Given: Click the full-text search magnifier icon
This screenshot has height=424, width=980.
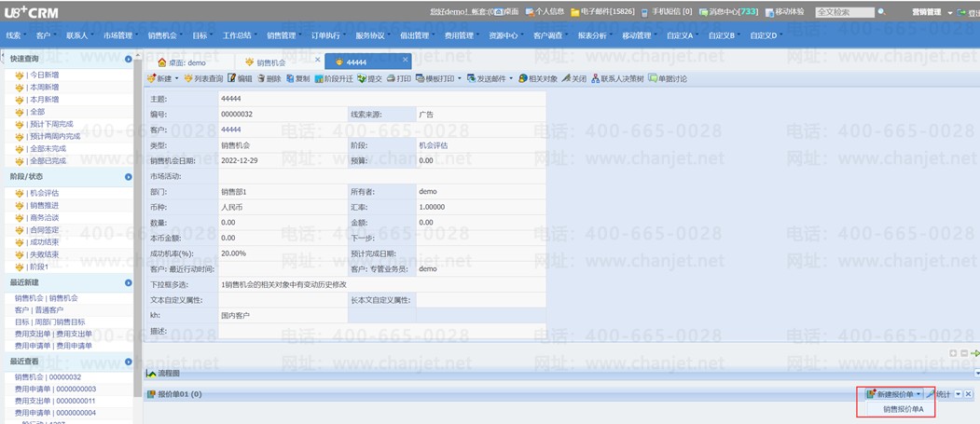Looking at the screenshot, I should pos(881,12).
